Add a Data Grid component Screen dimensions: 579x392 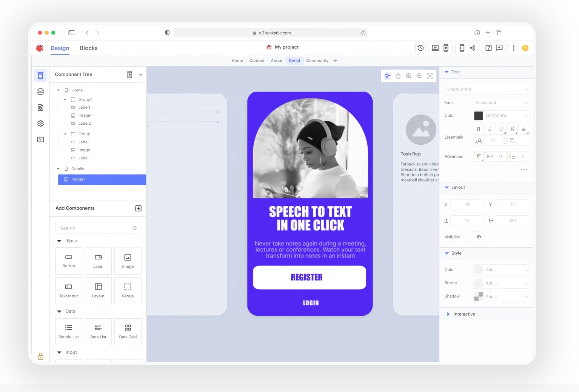click(x=128, y=331)
